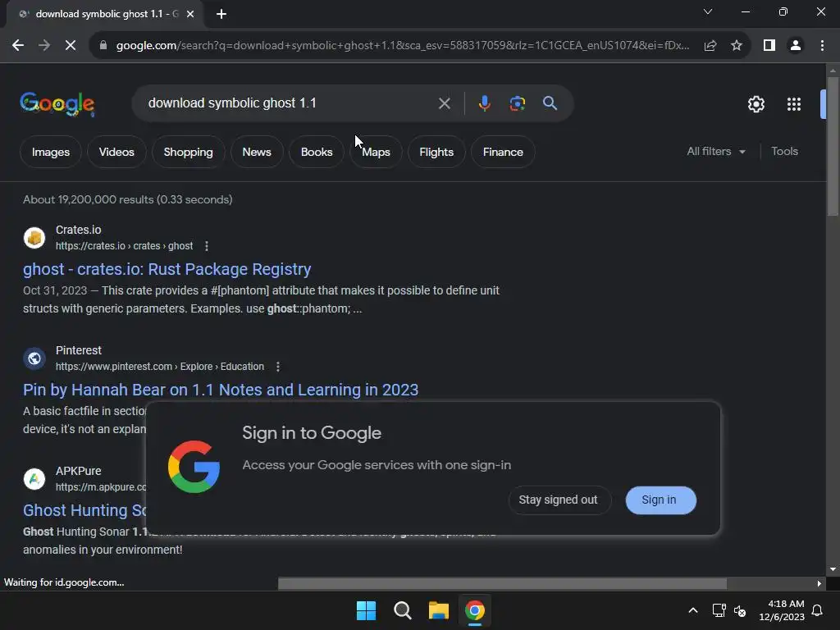Open more options for Crates.io result
The height and width of the screenshot is (630, 840).
207,246
